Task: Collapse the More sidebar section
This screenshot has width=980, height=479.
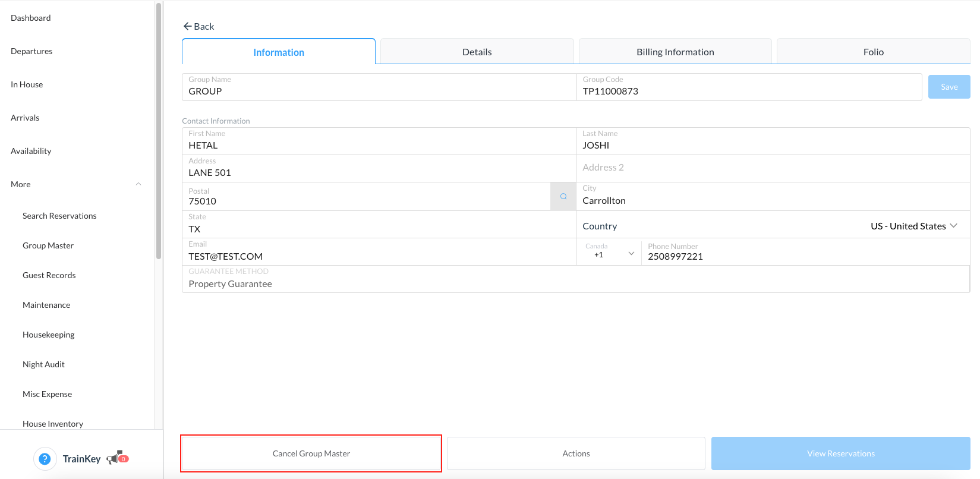Action: point(138,184)
